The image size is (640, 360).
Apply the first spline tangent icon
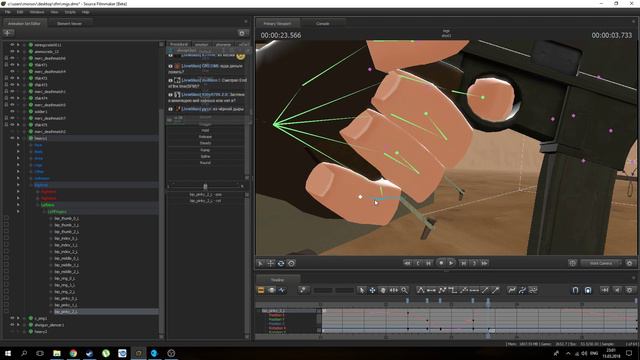click(421, 290)
